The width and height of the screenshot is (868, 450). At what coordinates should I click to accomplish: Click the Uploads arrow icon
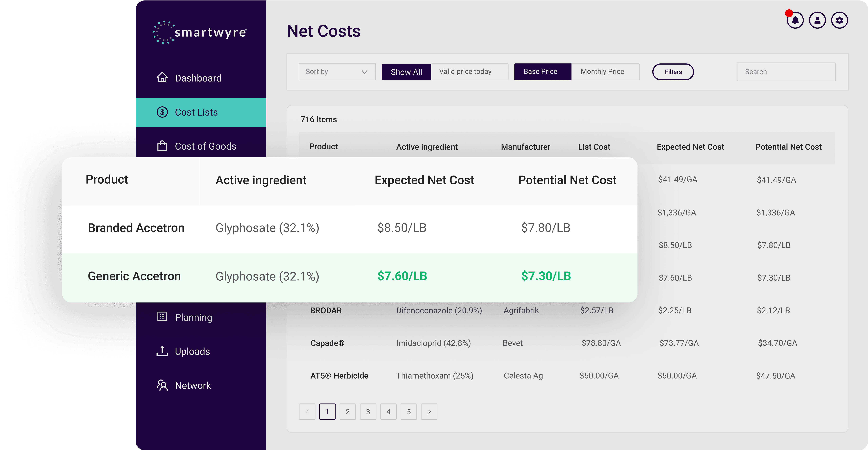(162, 351)
